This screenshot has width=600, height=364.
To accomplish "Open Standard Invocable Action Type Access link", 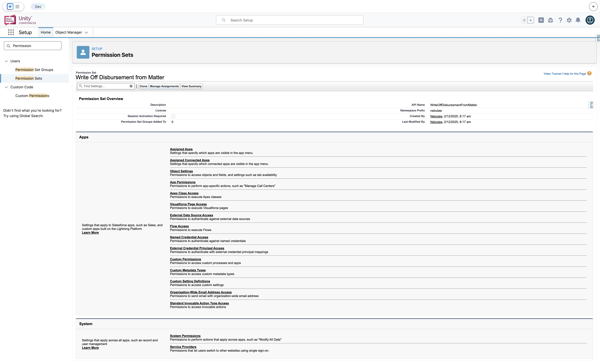I will pos(199,303).
